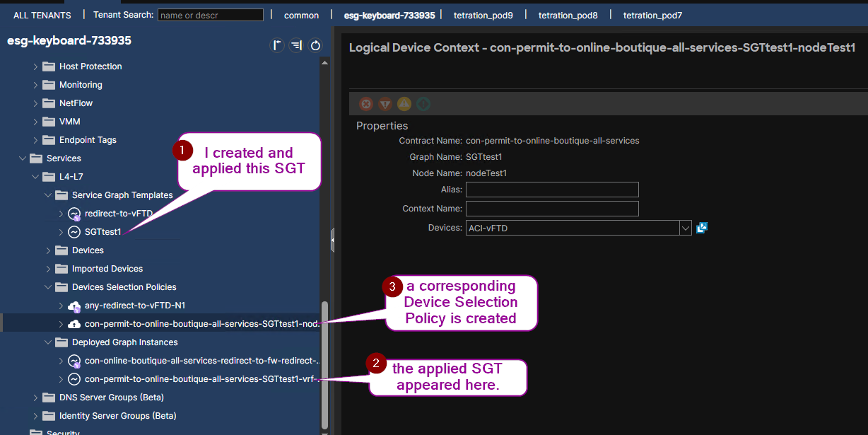
Task: Click the red critical fault icon
Action: coord(366,104)
